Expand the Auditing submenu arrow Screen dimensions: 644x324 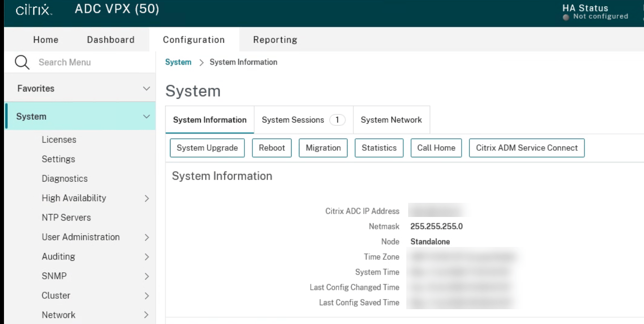147,257
